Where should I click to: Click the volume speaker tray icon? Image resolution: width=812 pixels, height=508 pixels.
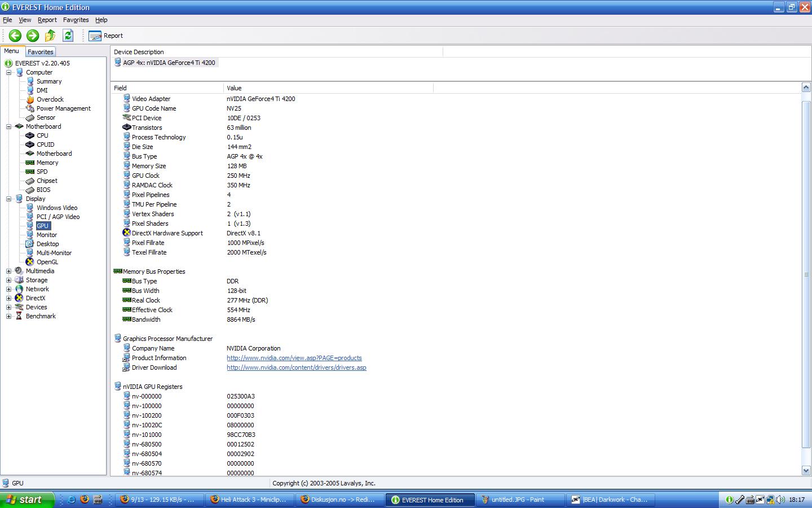pyautogui.click(x=780, y=500)
